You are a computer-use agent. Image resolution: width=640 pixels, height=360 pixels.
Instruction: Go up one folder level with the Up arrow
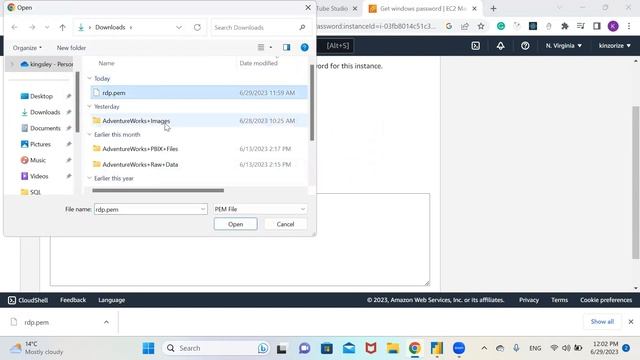coord(62,27)
